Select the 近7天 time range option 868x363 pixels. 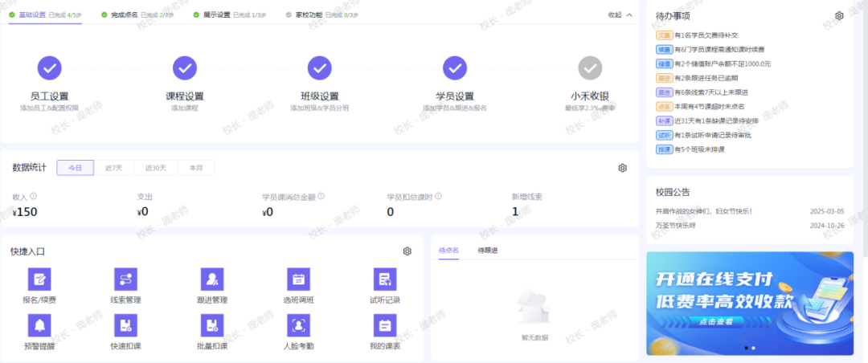114,168
